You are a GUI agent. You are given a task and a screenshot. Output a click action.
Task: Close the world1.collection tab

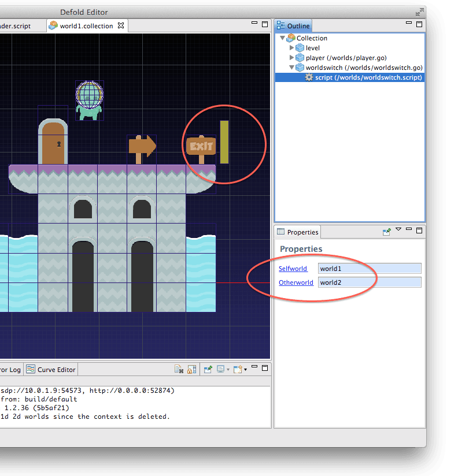pos(120,26)
